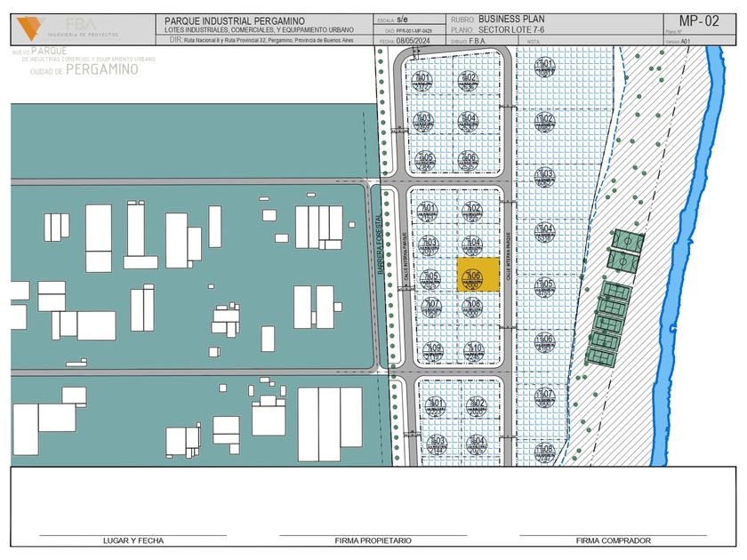The width and height of the screenshot is (747, 560).
Task: Click the PARQUE INDUSTRIAL PERGAMINO title
Action: pyautogui.click(x=235, y=21)
